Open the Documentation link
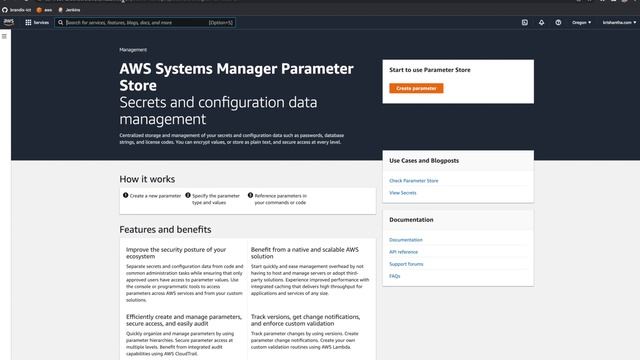Viewport: 640px width, 360px height. point(406,240)
